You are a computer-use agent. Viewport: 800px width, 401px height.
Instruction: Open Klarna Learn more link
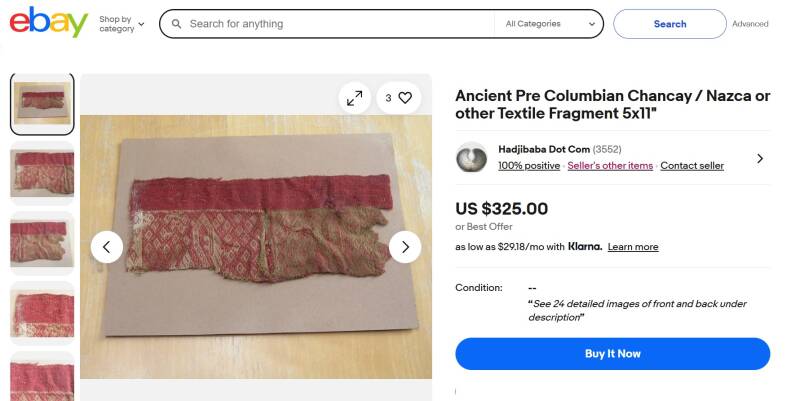tap(633, 247)
